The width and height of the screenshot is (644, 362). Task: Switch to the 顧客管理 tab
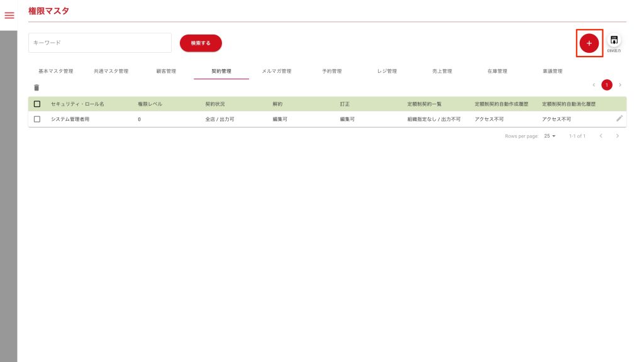(x=166, y=72)
